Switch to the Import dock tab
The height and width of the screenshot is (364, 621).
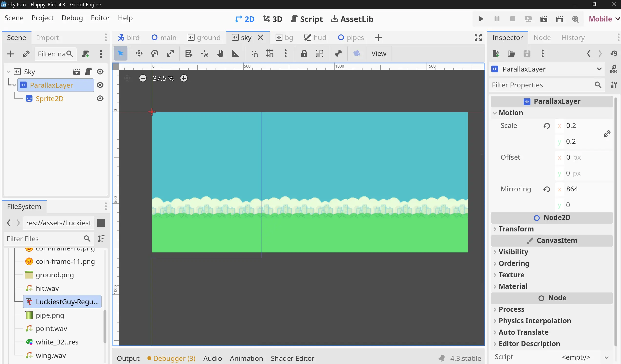click(x=48, y=37)
